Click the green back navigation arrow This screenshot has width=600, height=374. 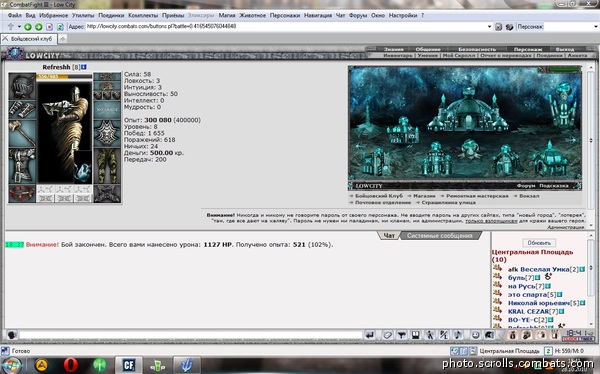28,27
